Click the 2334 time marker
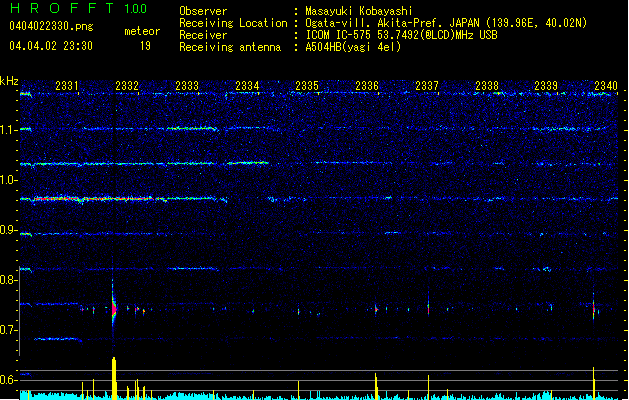 [247, 86]
